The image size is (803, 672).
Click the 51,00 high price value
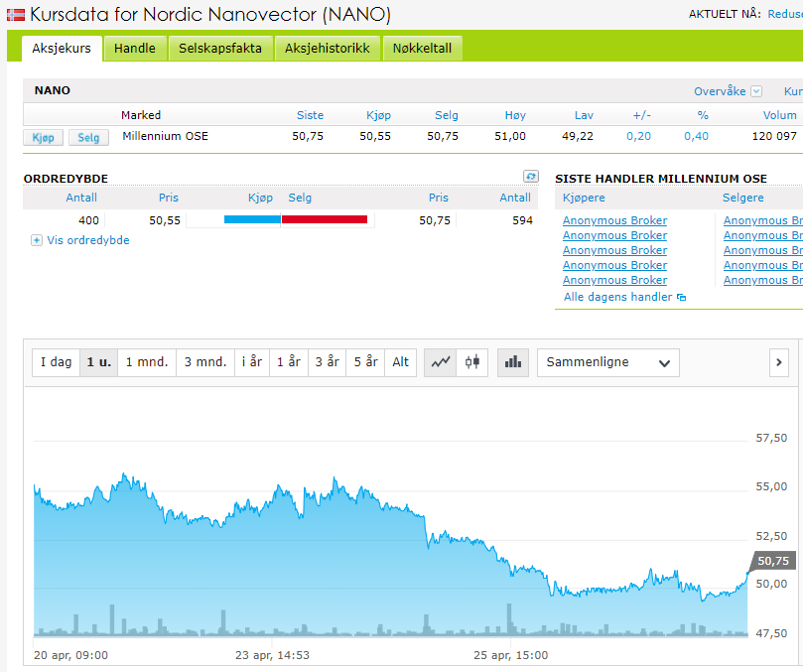pos(510,136)
